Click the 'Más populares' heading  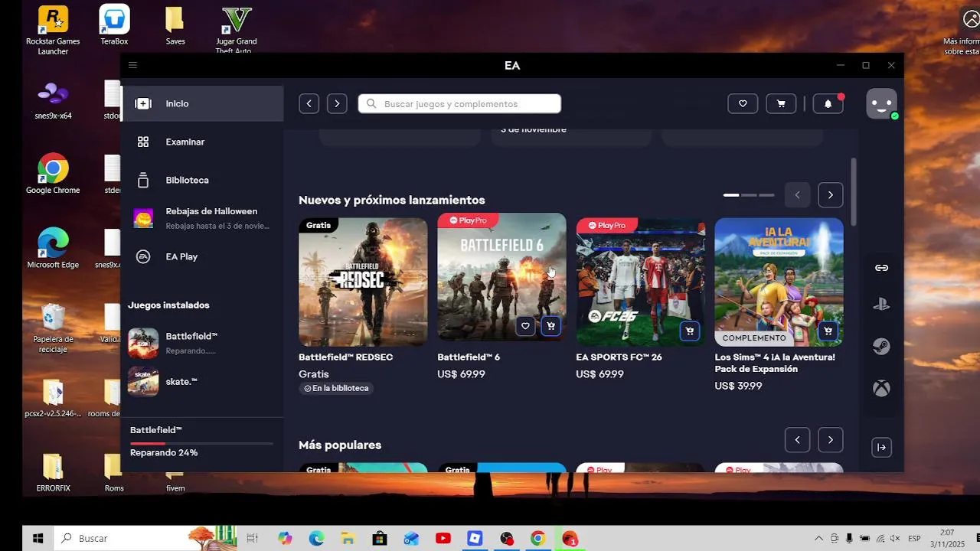click(x=340, y=445)
